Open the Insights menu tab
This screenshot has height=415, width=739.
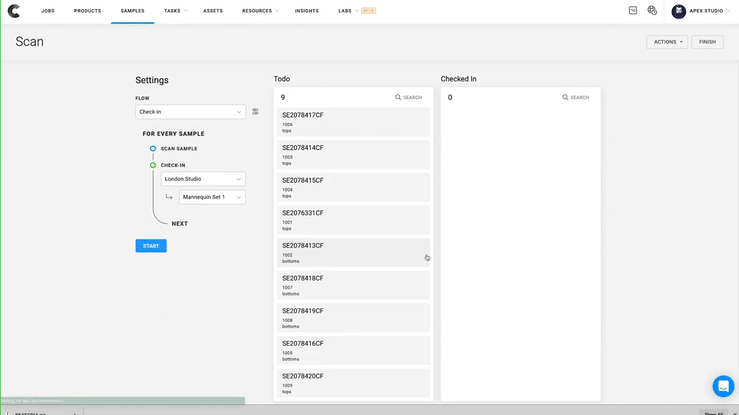307,11
